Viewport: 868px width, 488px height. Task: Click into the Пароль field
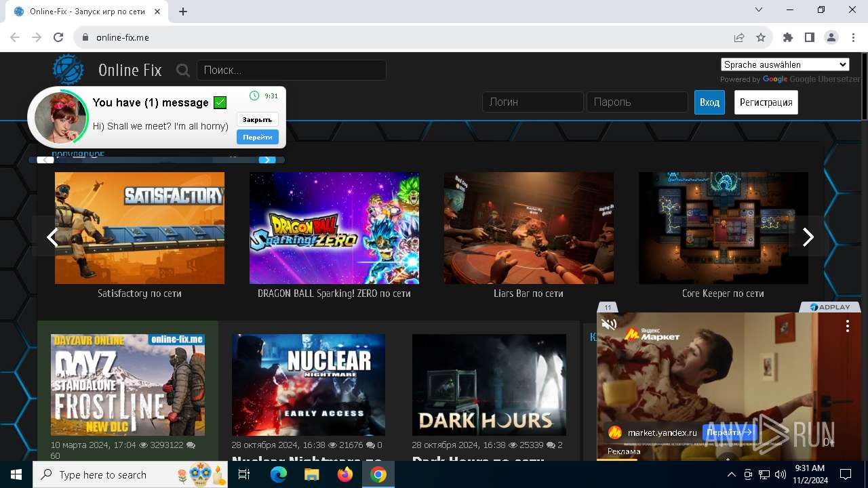click(637, 102)
